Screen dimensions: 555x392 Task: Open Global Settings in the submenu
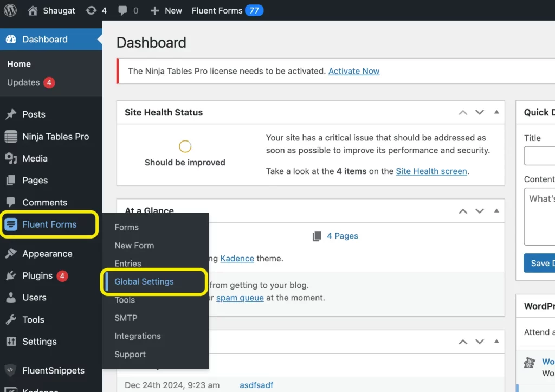click(144, 281)
